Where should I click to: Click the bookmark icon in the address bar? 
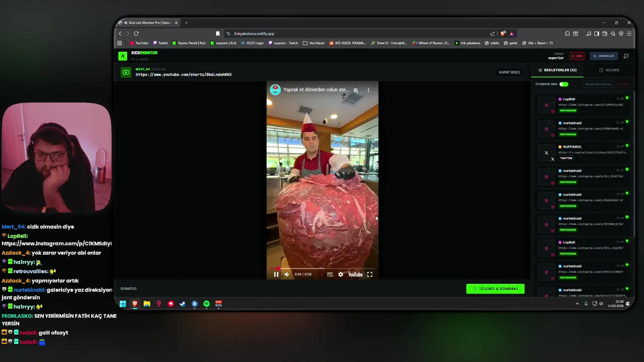(217, 34)
